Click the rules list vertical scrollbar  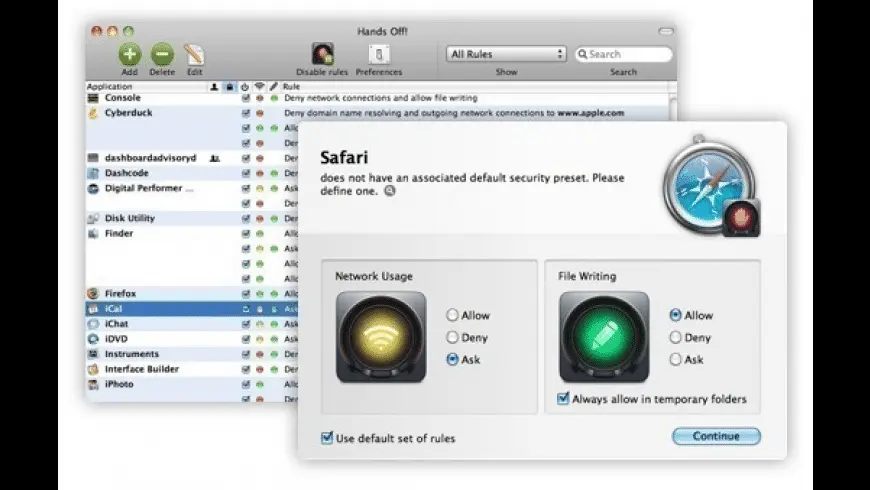click(x=673, y=107)
